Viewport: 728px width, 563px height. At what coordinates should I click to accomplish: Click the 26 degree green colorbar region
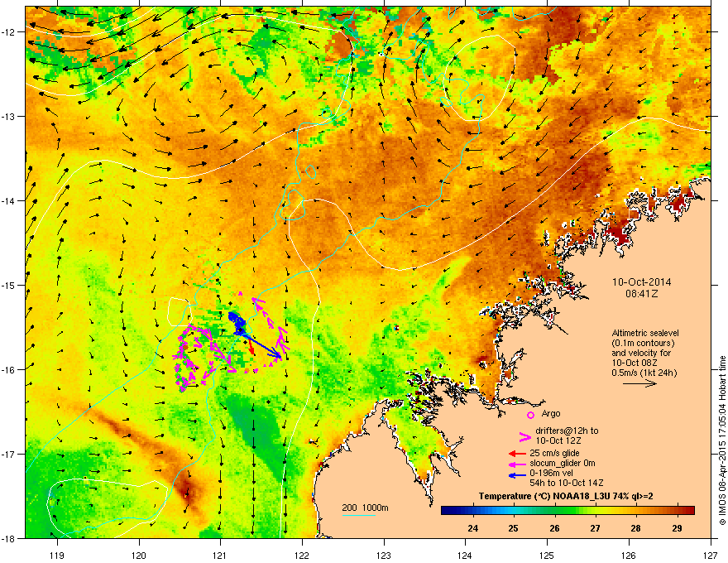[x=554, y=511]
